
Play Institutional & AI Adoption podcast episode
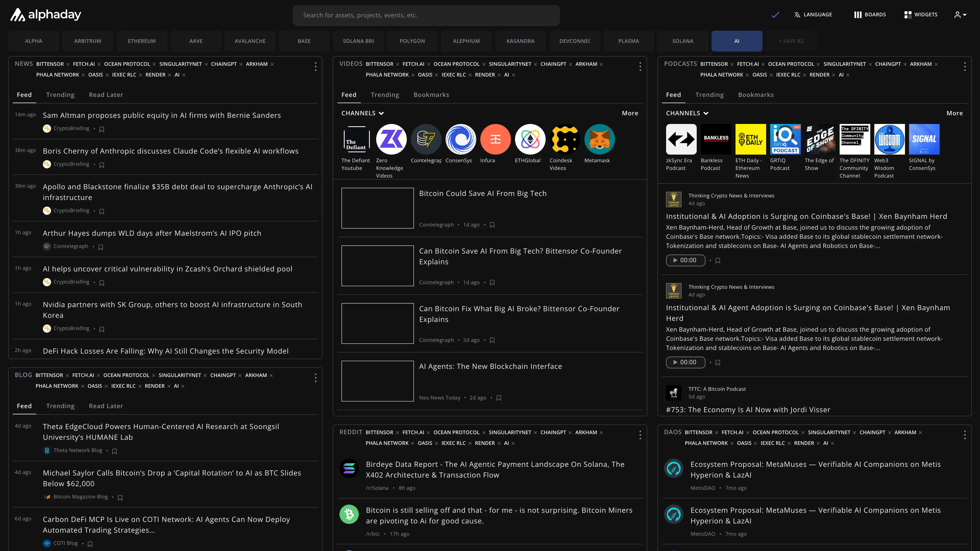coord(685,260)
